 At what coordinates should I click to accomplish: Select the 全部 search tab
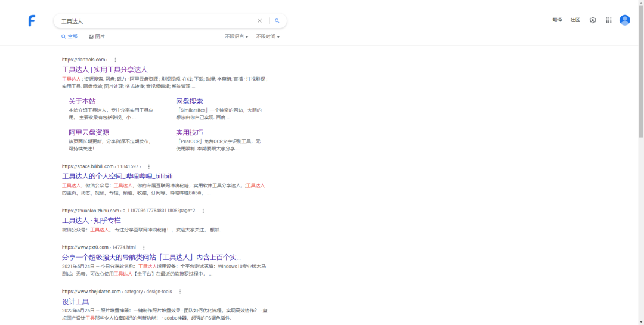tap(69, 36)
